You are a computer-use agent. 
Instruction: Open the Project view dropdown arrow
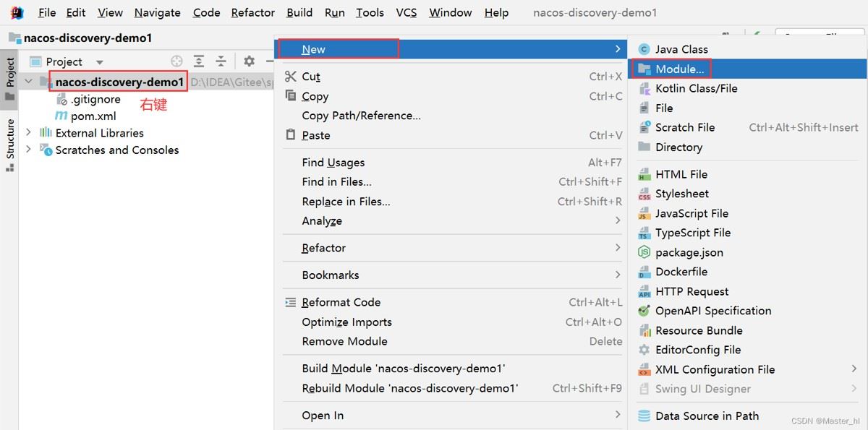point(100,62)
